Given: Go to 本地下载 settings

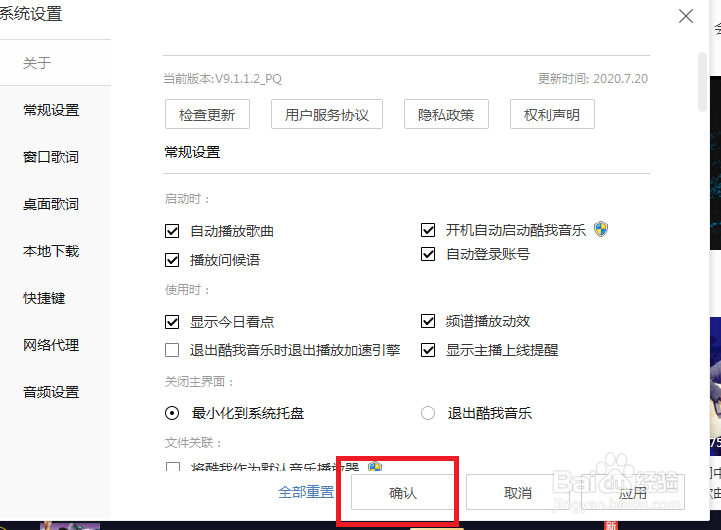Looking at the screenshot, I should pyautogui.click(x=51, y=251).
